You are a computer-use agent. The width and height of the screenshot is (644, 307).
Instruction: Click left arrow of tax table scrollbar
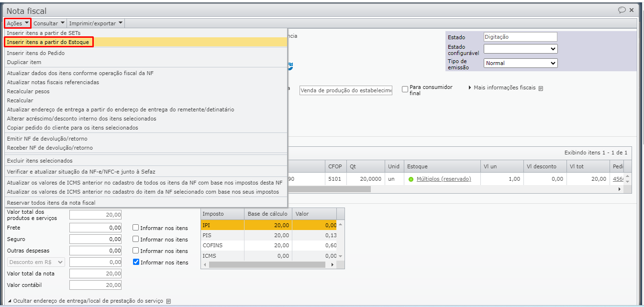click(x=206, y=264)
